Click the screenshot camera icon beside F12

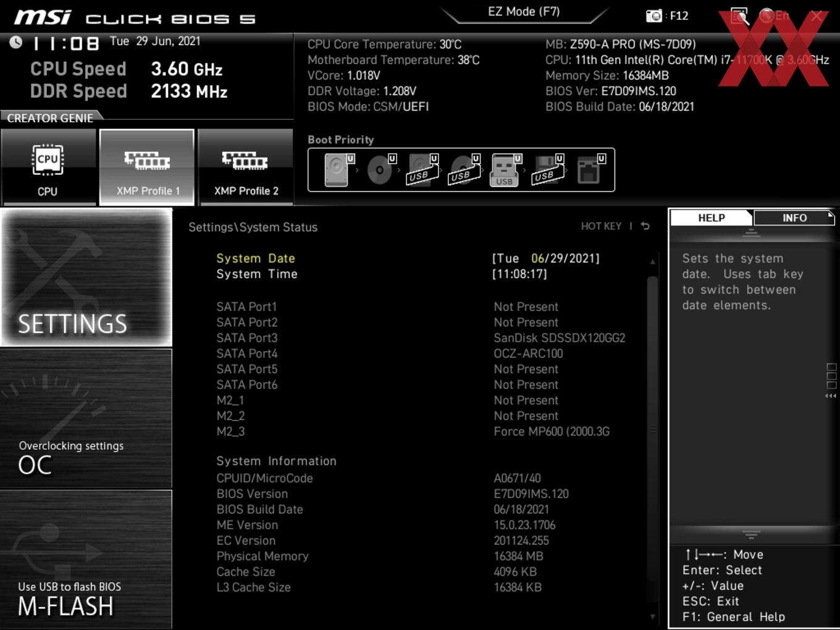(653, 15)
